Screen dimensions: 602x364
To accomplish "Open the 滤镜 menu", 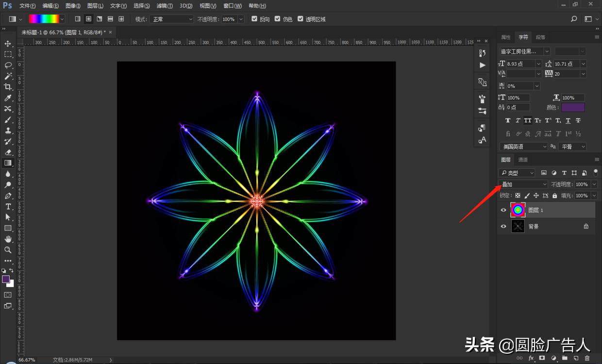I will coord(165,5).
